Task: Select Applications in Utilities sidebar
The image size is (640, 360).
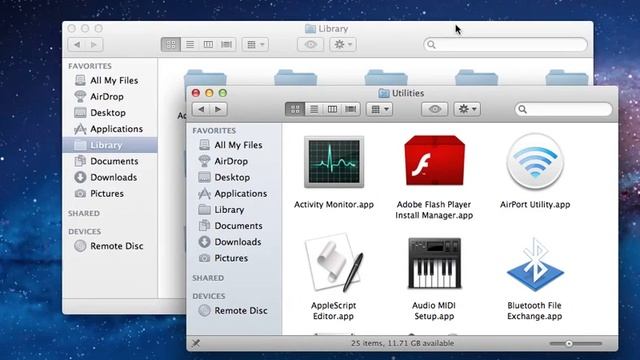Action: pos(233,193)
